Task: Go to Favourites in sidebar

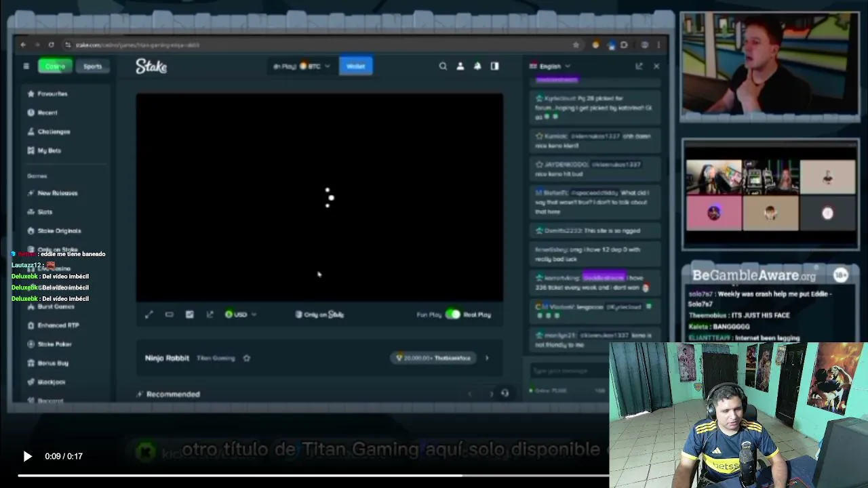Action: [x=47, y=94]
